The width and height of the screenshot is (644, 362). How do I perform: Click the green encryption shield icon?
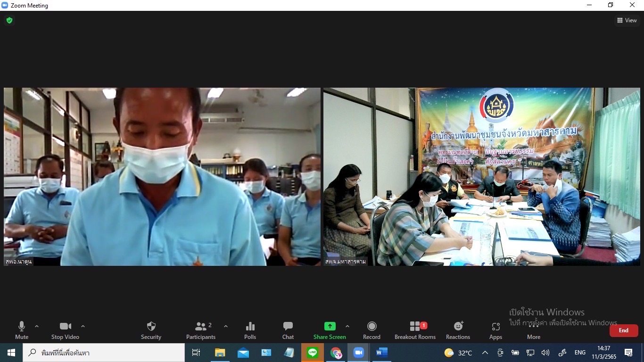[x=9, y=20]
